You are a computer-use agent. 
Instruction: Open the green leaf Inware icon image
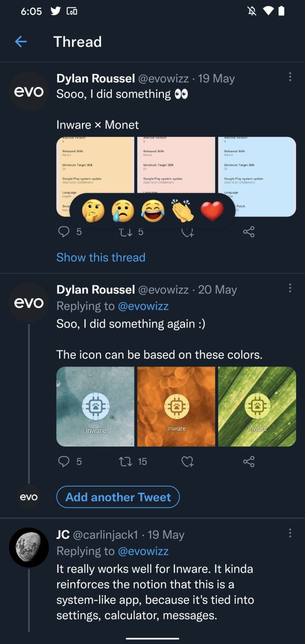(257, 406)
